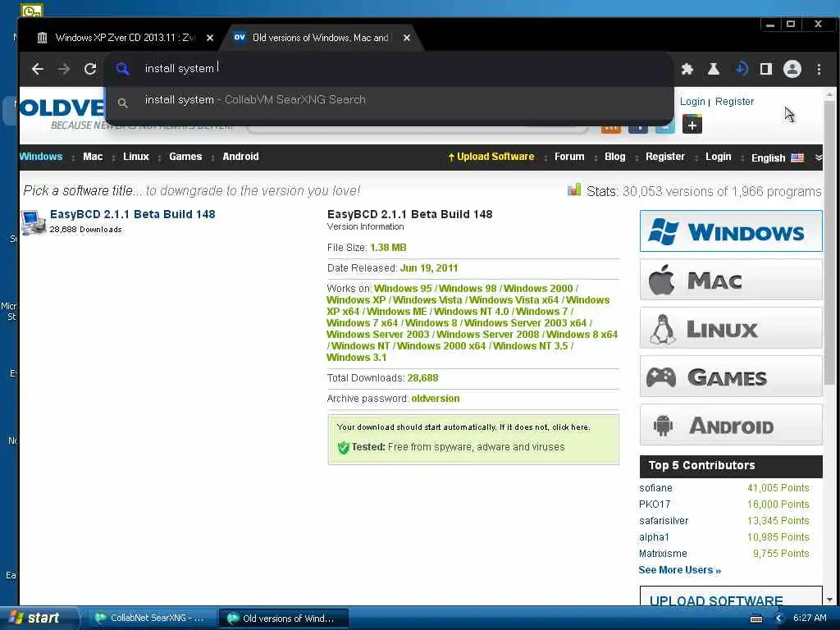Choose the 'install system' SearXNG search suggestion
The image size is (840, 630).
coord(389,100)
